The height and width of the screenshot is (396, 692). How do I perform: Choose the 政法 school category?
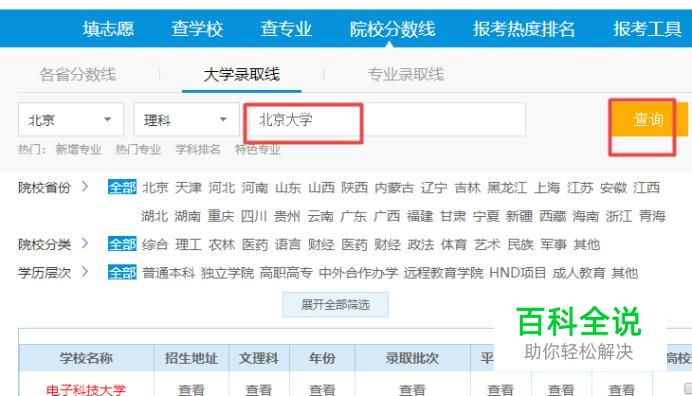421,244
